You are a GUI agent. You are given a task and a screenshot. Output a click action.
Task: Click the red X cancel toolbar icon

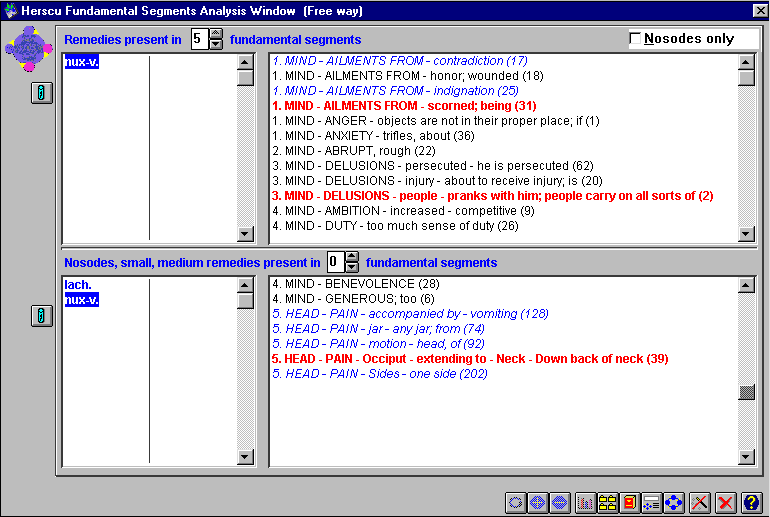pos(725,503)
